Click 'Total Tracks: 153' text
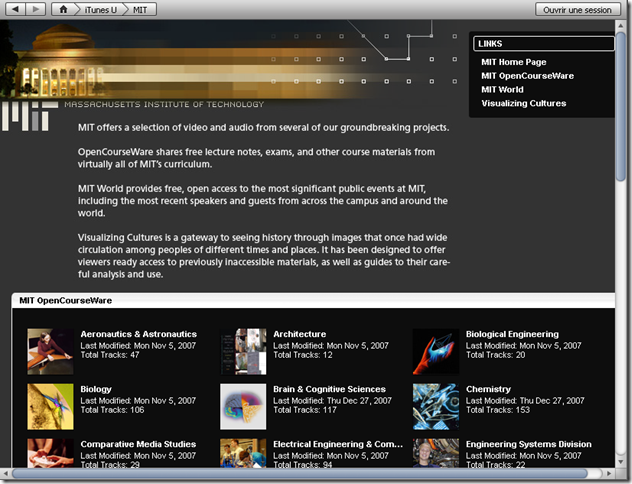This screenshot has height=484, width=632. point(498,410)
